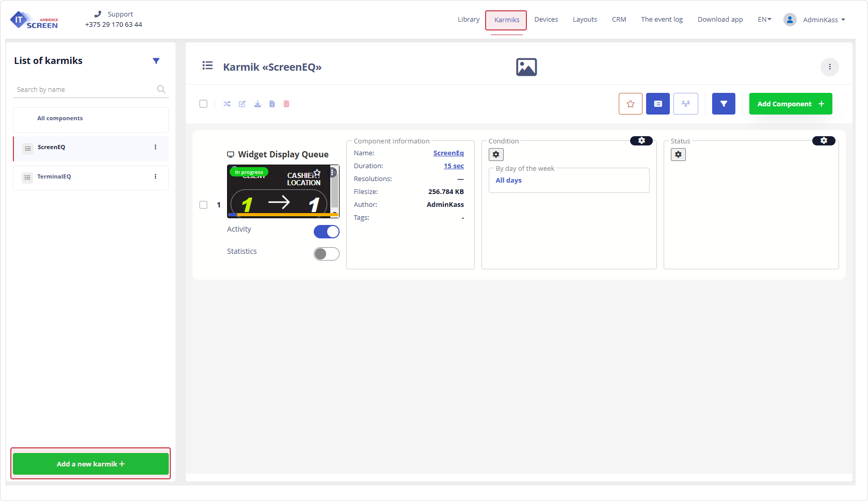Open the AdminKass account dropdown
Screen dimensions: 868x501
click(x=824, y=20)
